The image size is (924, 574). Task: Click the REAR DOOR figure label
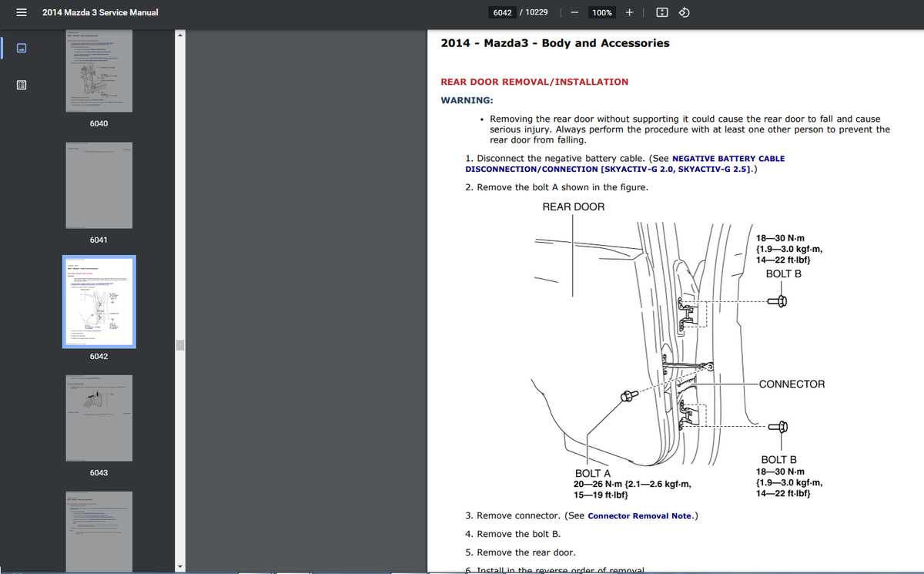tap(574, 206)
